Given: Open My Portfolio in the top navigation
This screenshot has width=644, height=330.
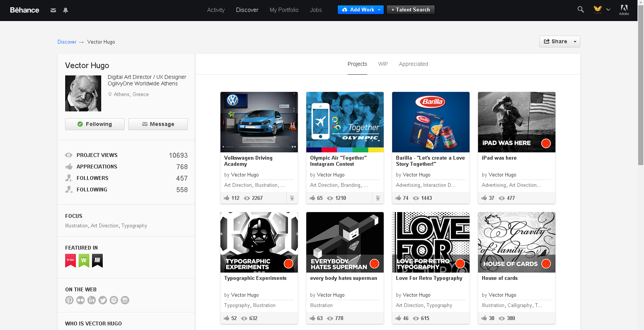Looking at the screenshot, I should pyautogui.click(x=284, y=10).
